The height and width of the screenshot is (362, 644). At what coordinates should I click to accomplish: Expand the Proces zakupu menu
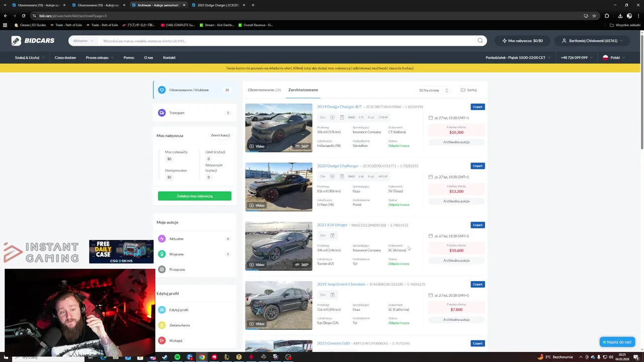(x=100, y=58)
